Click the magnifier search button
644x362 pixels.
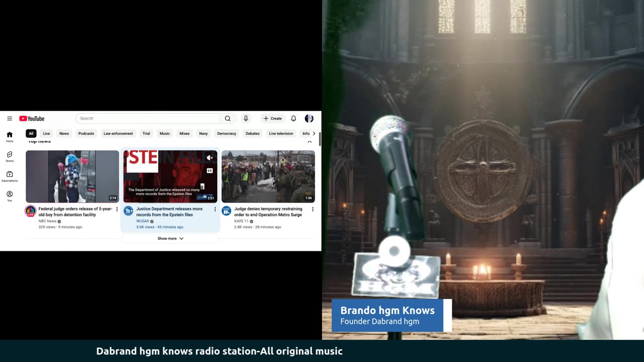227,119
